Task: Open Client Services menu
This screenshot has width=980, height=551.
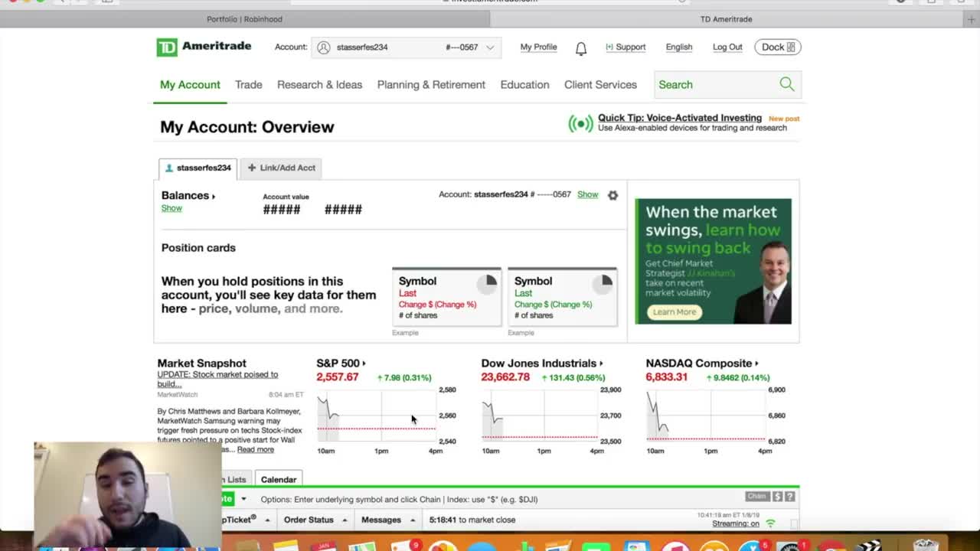Action: (x=600, y=85)
